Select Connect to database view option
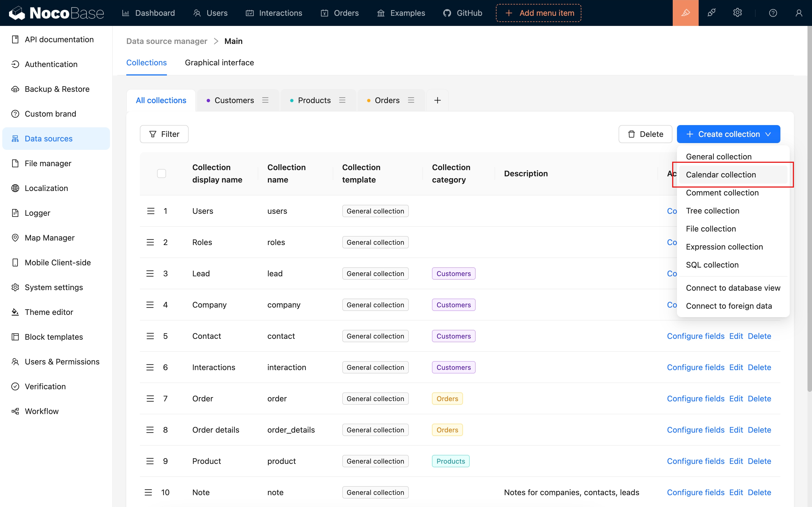This screenshot has width=812, height=507. coord(733,288)
